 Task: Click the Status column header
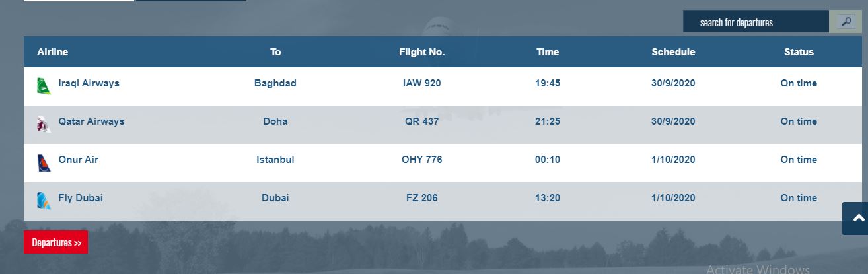coord(799,52)
